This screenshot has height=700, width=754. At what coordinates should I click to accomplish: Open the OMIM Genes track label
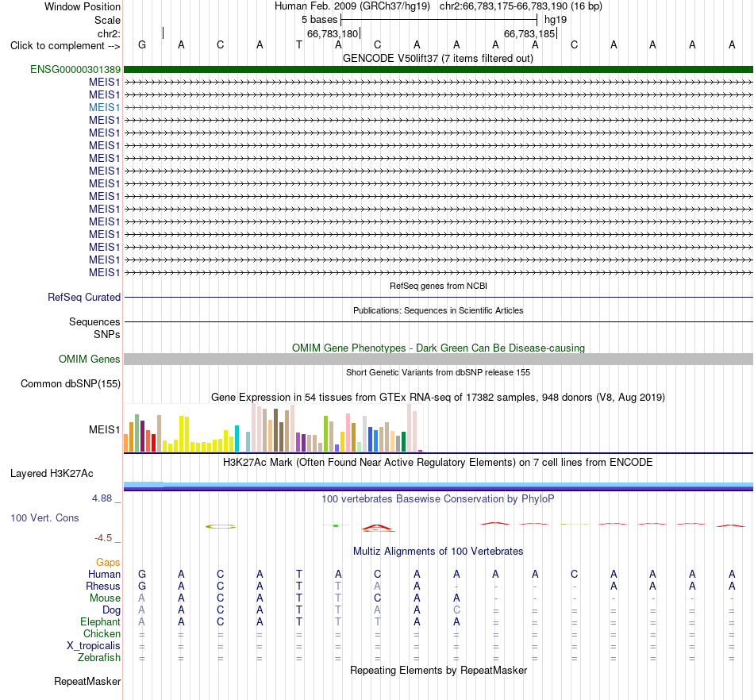coord(90,360)
